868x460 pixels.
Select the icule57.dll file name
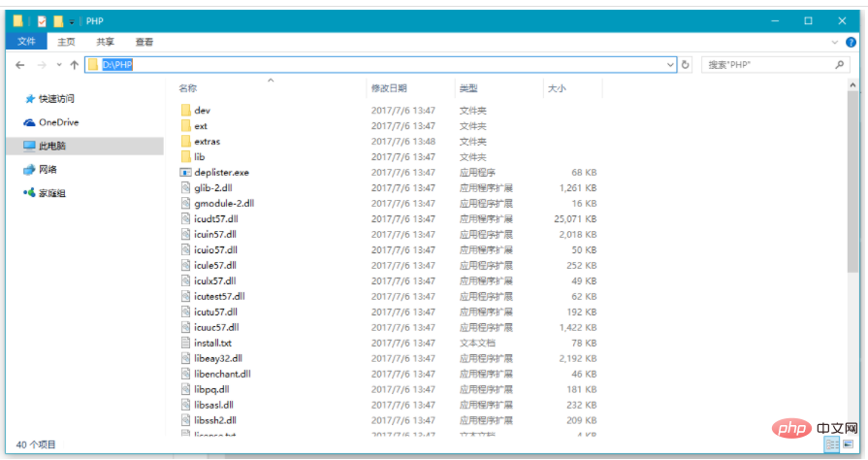tap(215, 266)
